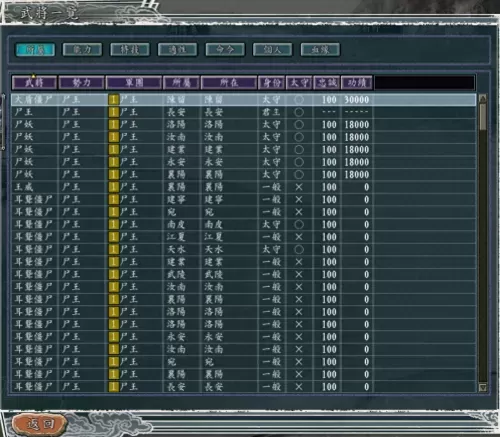
Task: Switch to the 所屬 tab
Action: 35,50
